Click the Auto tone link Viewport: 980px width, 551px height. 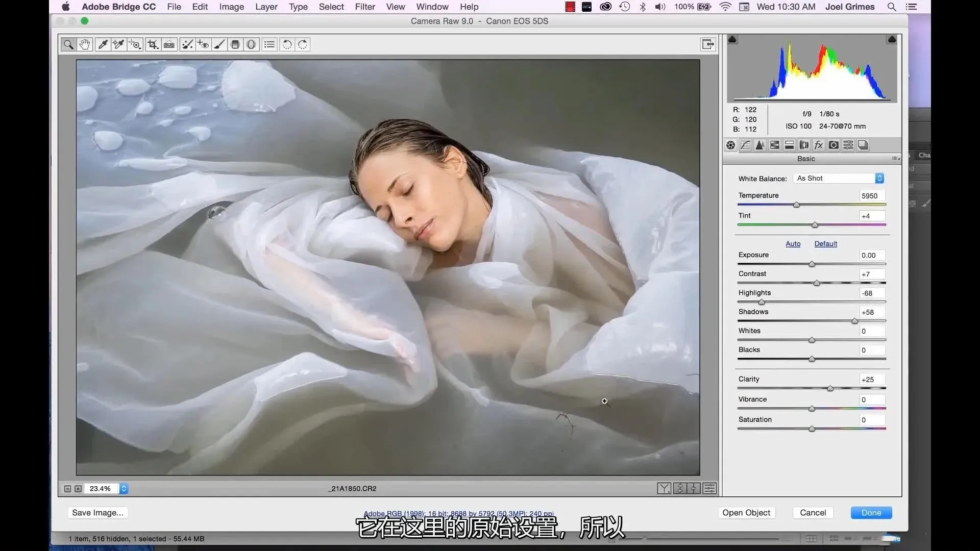tap(793, 244)
